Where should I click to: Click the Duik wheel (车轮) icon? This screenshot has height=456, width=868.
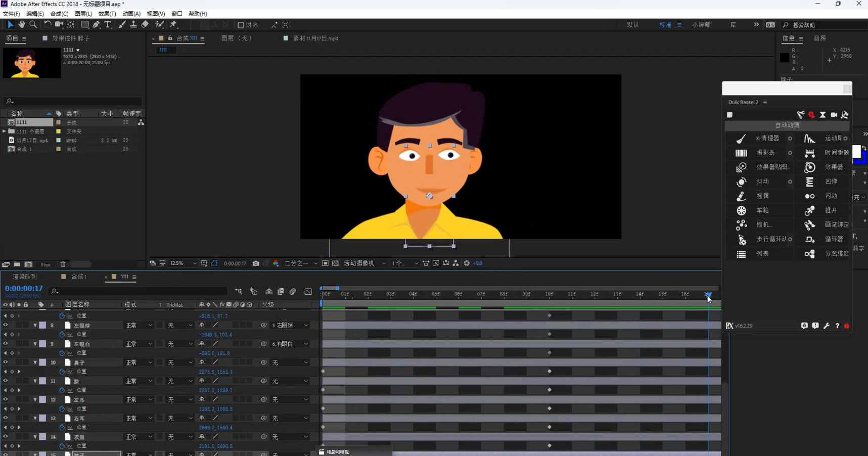[x=741, y=210]
